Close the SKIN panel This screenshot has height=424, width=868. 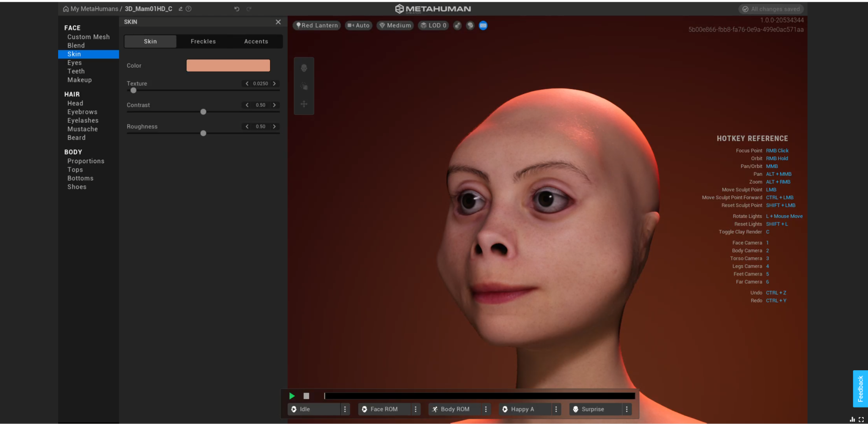pos(278,22)
